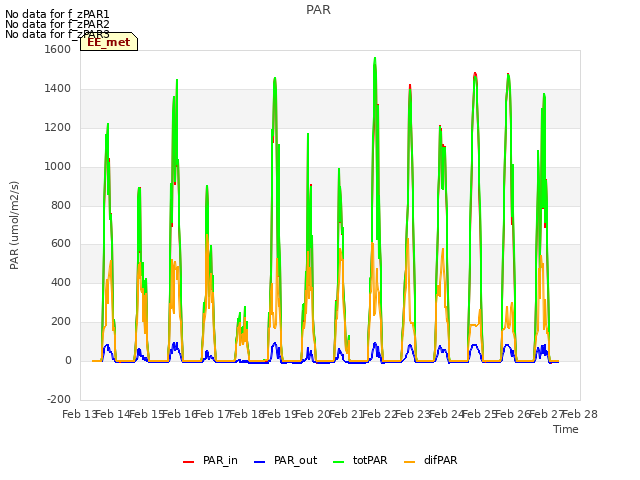Click the 1200 y-axis tick label
Viewport: 640px width, 480px height.
pyautogui.click(x=58, y=128)
